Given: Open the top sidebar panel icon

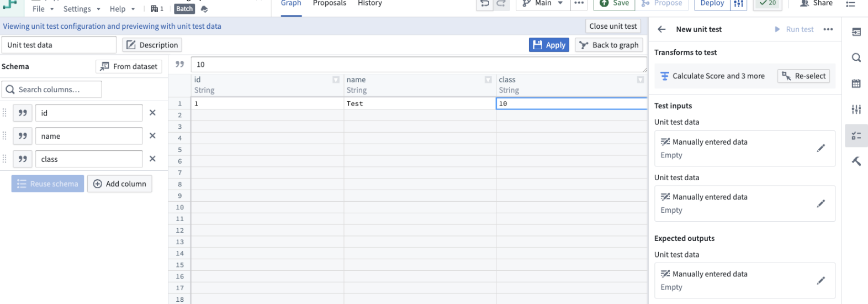Looking at the screenshot, I should [x=856, y=32].
